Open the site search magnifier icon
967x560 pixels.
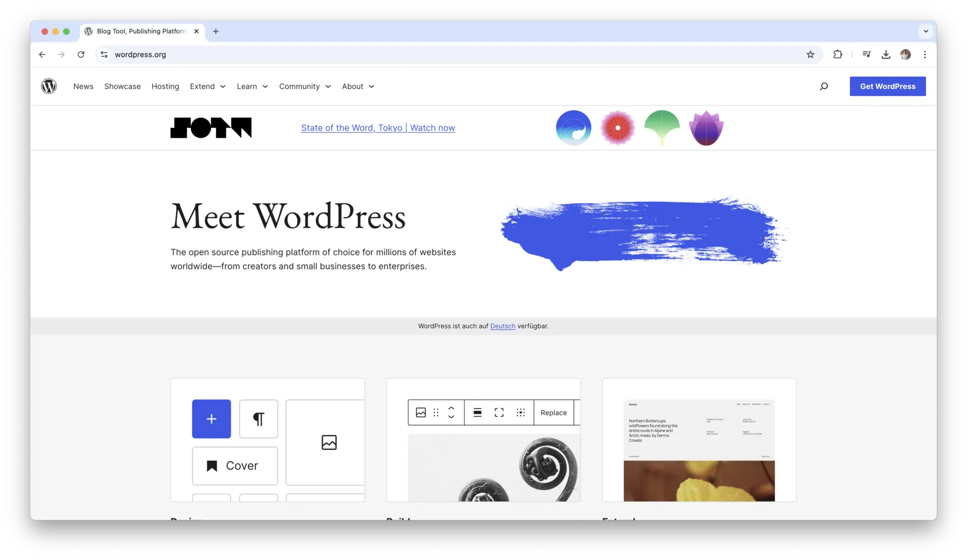click(x=824, y=86)
